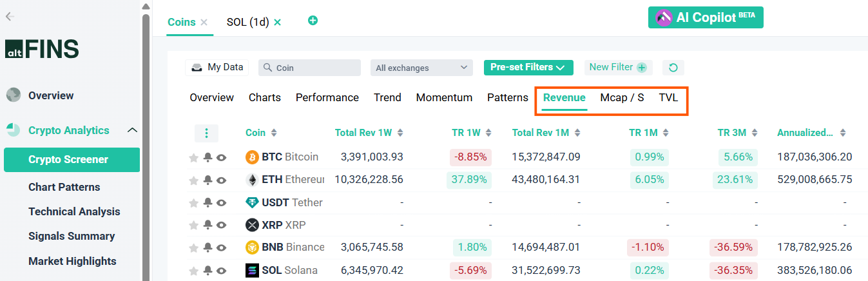868x281 pixels.
Task: Set alert bell for BTC Bitcoin
Action: [207, 157]
